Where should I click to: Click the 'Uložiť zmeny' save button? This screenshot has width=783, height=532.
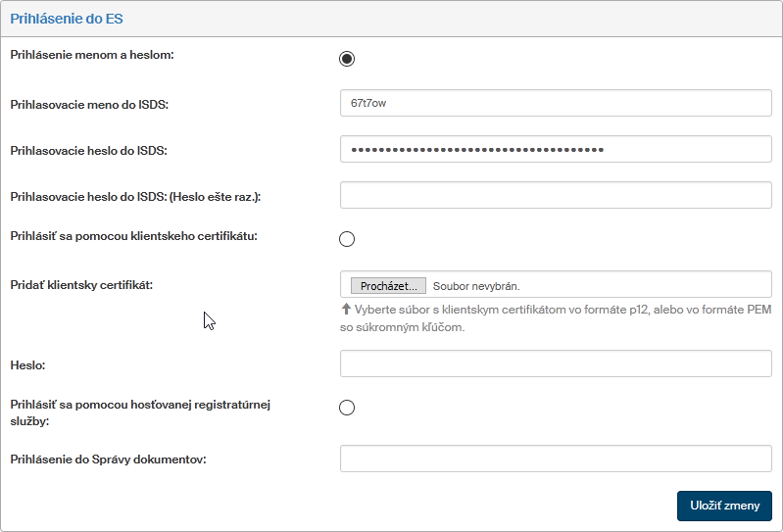click(724, 506)
